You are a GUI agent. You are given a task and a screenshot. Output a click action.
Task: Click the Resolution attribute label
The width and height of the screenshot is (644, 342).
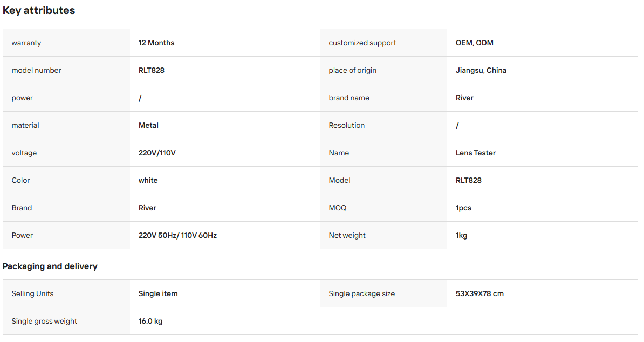346,125
